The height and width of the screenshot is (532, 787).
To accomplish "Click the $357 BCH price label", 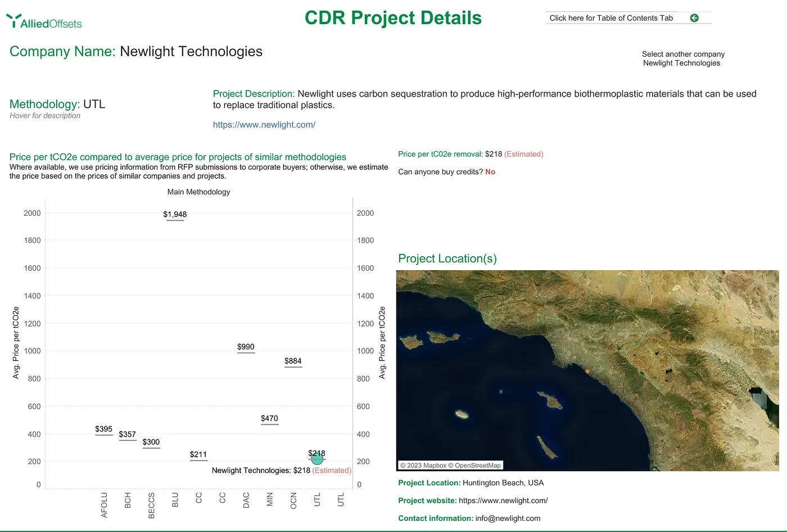I will tap(128, 434).
